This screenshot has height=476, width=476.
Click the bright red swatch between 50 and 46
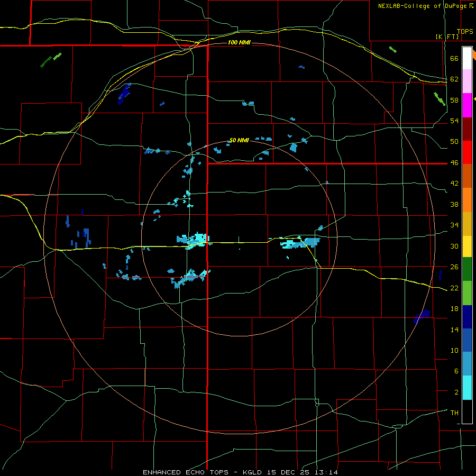[467, 152]
